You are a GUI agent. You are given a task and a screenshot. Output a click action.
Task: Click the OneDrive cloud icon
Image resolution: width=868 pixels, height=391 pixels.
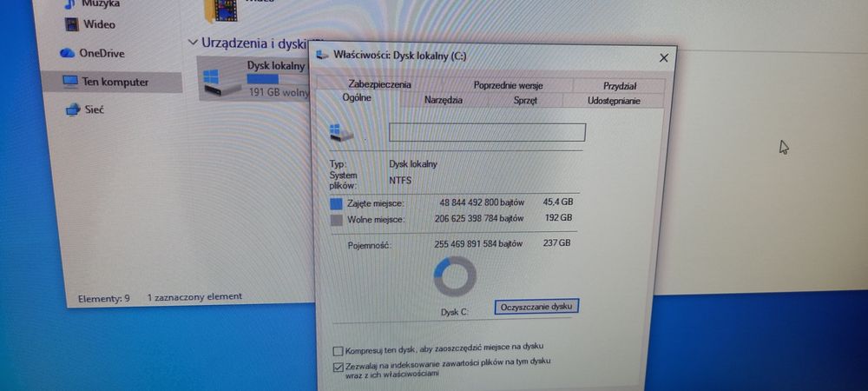point(67,53)
